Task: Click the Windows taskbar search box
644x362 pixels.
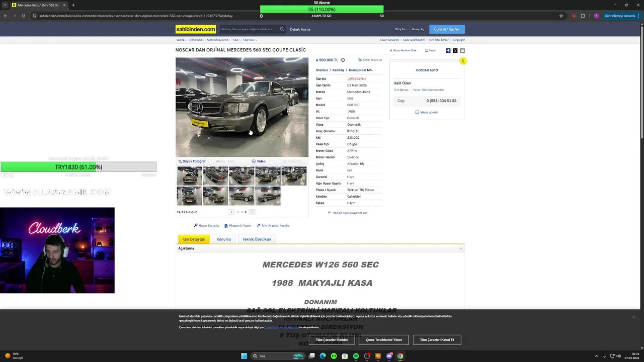Action: [x=277, y=356]
